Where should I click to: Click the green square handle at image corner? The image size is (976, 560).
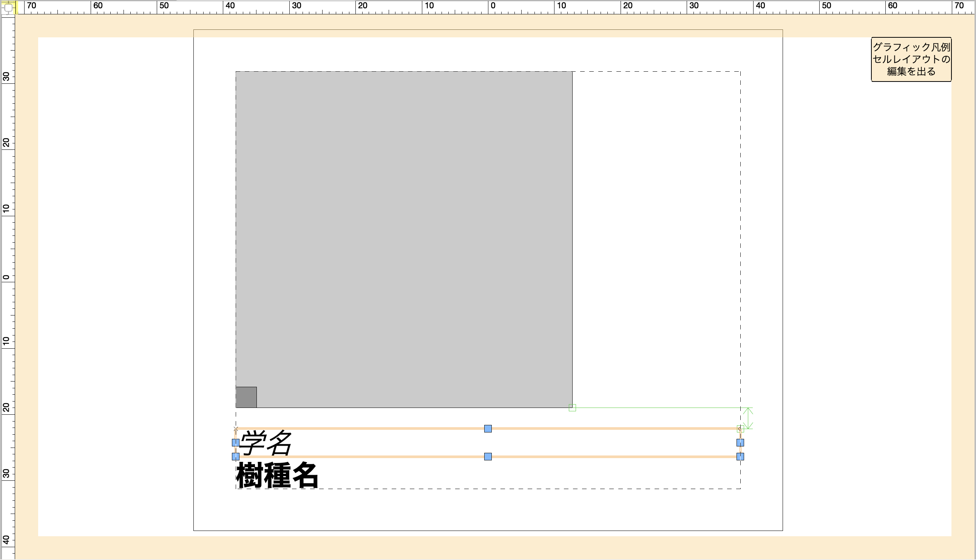[572, 408]
